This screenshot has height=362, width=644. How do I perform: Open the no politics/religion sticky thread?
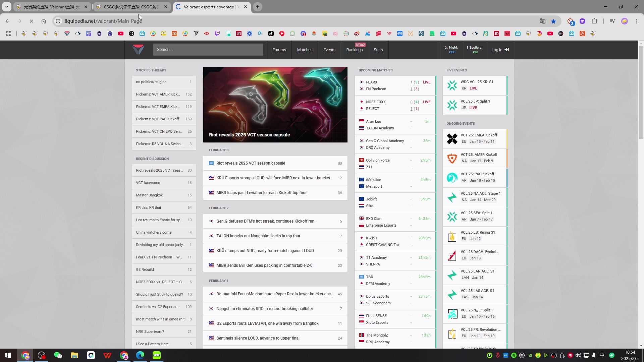[x=164, y=82]
